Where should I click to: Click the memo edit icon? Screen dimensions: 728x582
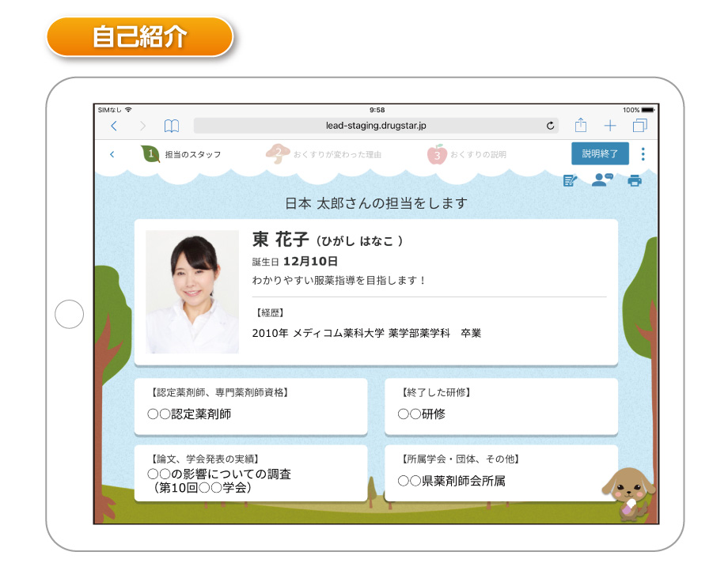569,180
